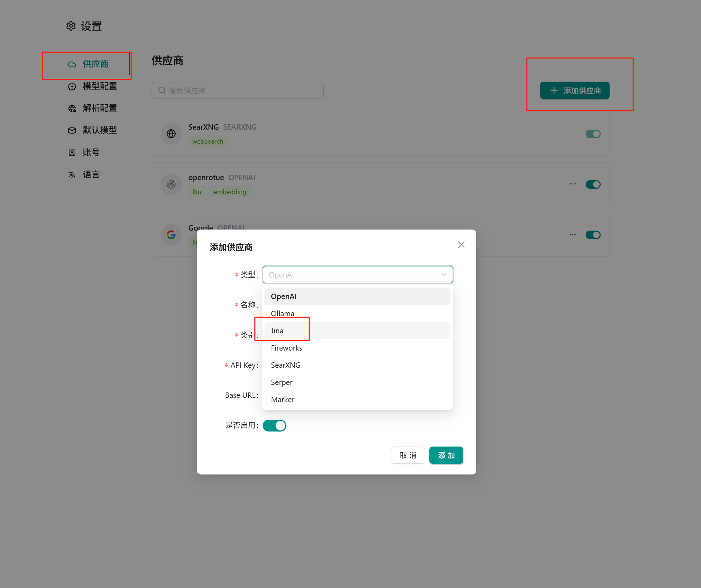The width and height of the screenshot is (701, 588).
Task: Click the search magnifier icon
Action: coord(162,90)
